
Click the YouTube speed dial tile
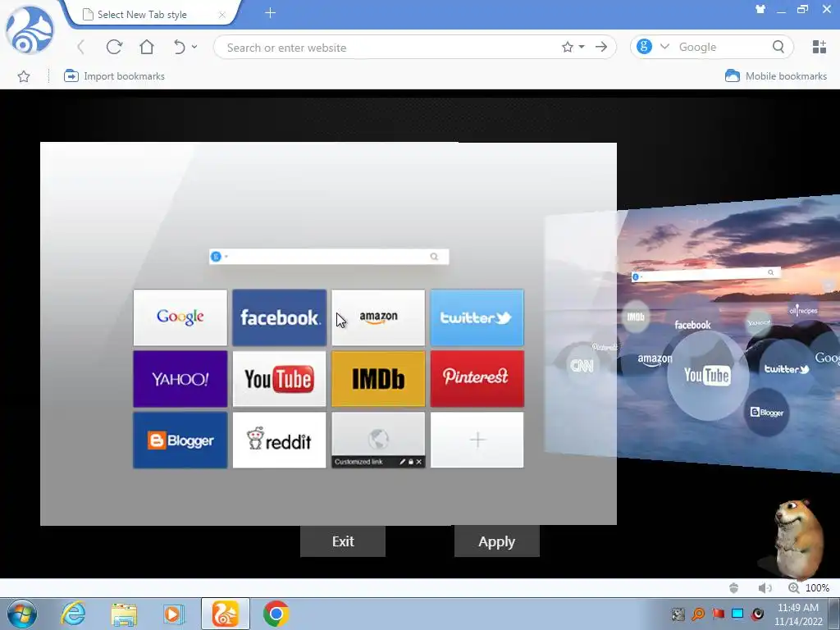click(x=279, y=379)
